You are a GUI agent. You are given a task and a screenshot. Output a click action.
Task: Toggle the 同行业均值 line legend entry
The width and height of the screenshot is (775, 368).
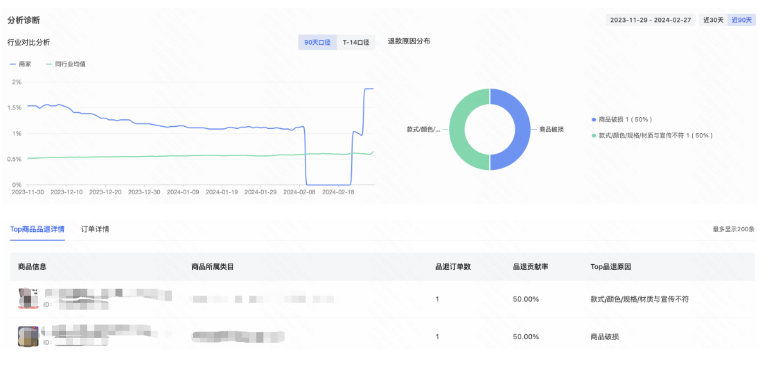click(66, 64)
